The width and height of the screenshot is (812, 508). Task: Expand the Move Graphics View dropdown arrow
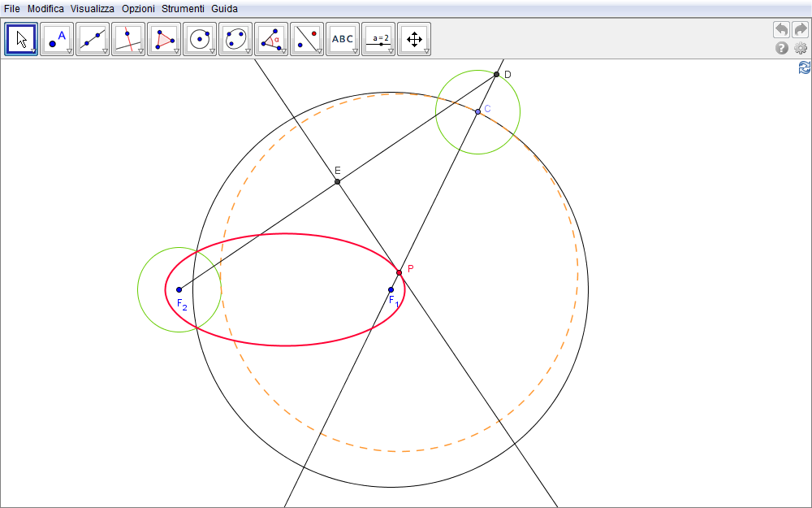426,51
